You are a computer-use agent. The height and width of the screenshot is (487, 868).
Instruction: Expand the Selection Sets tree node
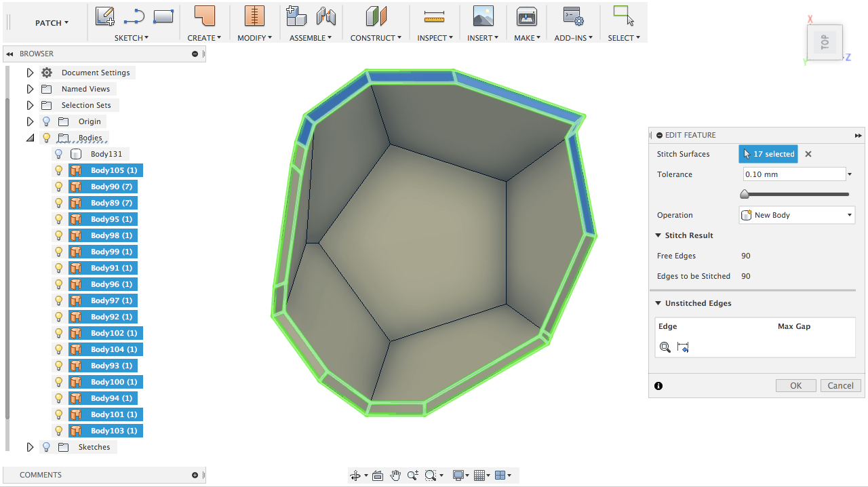[x=30, y=105]
